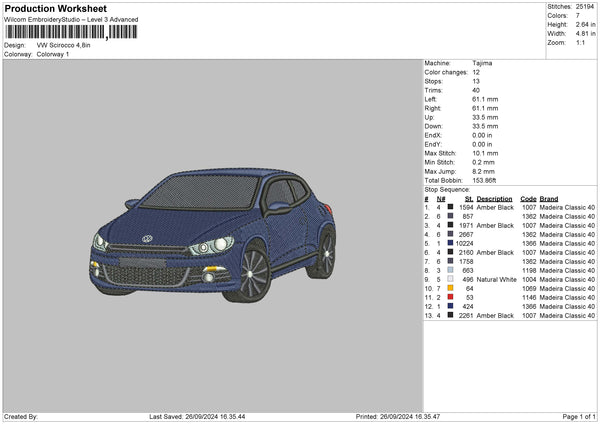Pick the light blue swatch in stop 8
This screenshot has height=424, width=600.
click(x=451, y=270)
